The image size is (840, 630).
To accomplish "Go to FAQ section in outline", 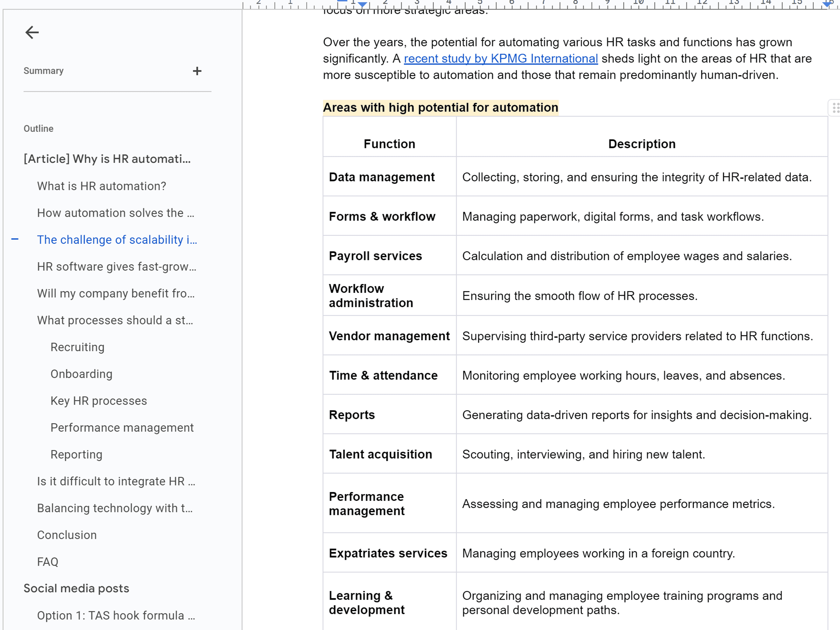I will (x=47, y=562).
